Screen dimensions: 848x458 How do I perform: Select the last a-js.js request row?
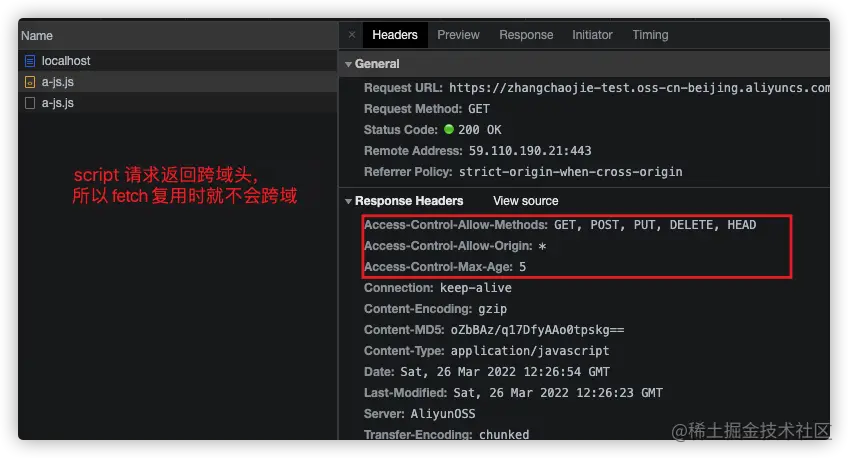pos(178,103)
